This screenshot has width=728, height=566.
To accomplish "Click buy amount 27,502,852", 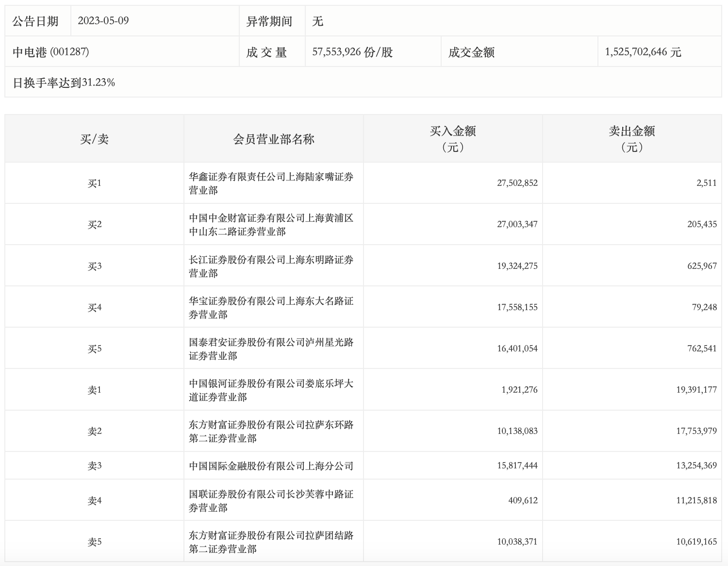I will click(517, 183).
